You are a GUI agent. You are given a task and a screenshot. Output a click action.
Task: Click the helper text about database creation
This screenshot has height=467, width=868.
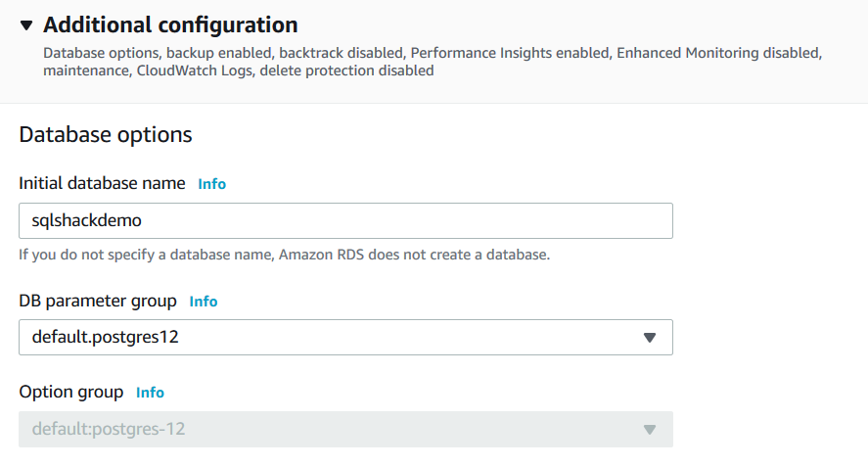(x=284, y=256)
